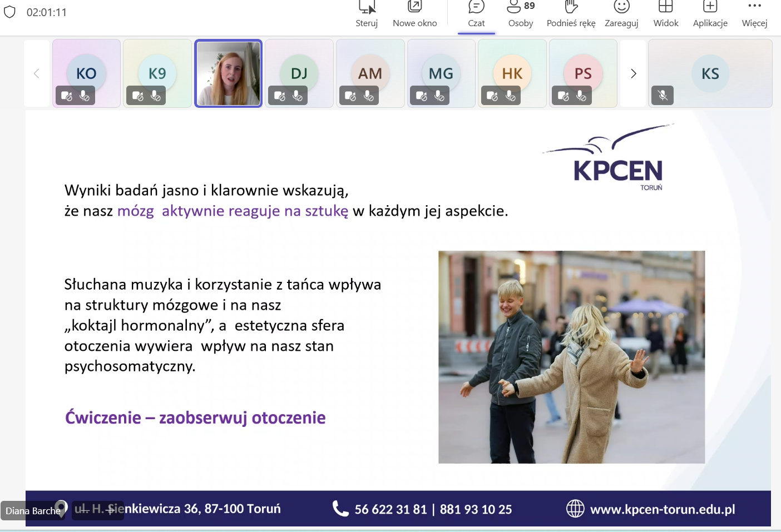The image size is (781, 532).
Task: Click the word 'psychosomatyczny.' on slide
Action: pos(130,366)
